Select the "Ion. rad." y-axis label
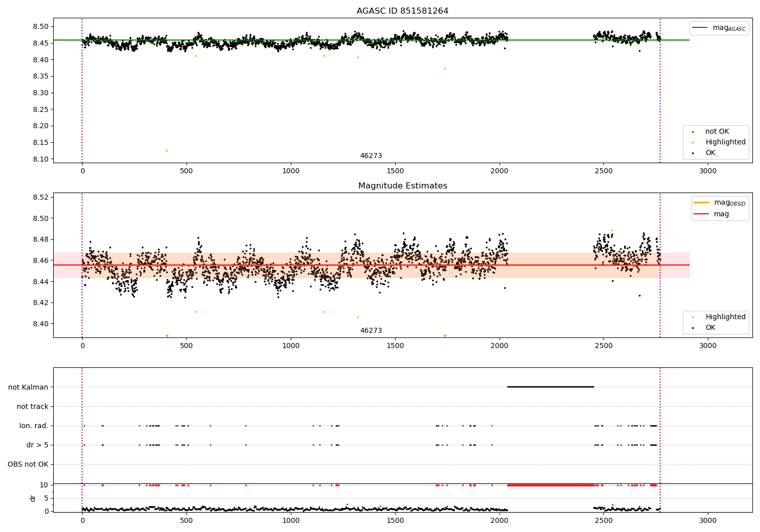 point(34,426)
